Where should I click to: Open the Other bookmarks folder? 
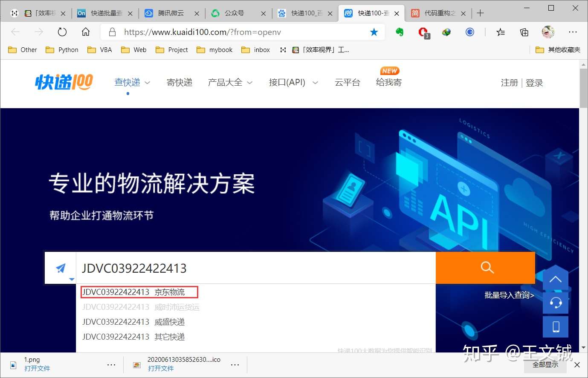tap(23, 50)
